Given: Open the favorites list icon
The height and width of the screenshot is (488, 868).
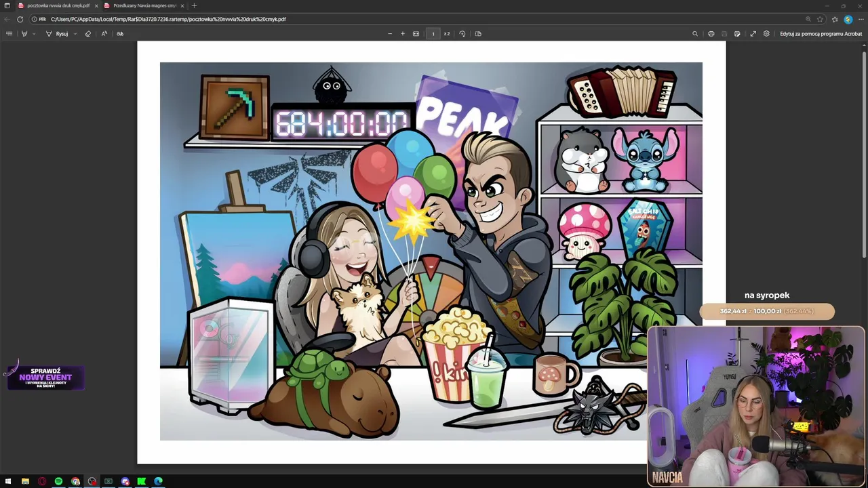Looking at the screenshot, I should pyautogui.click(x=835, y=19).
